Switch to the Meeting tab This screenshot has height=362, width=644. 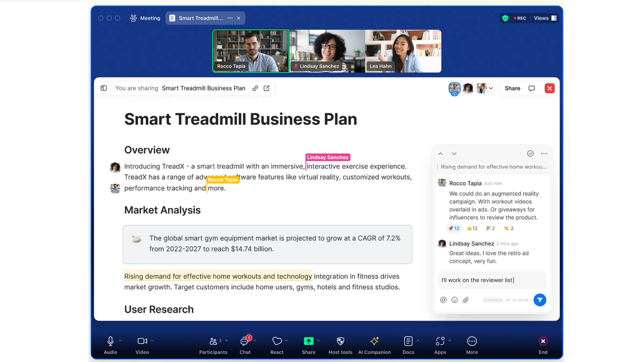(145, 18)
